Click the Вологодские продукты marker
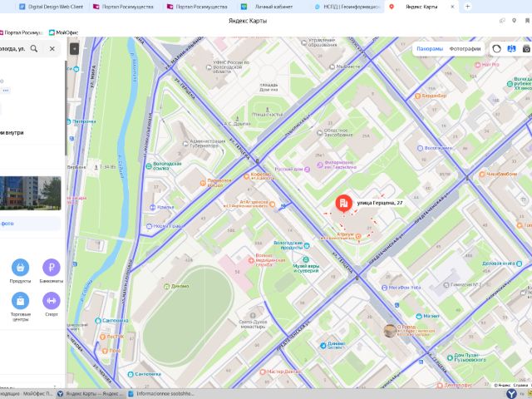This screenshot has height=399, width=532. click(307, 245)
